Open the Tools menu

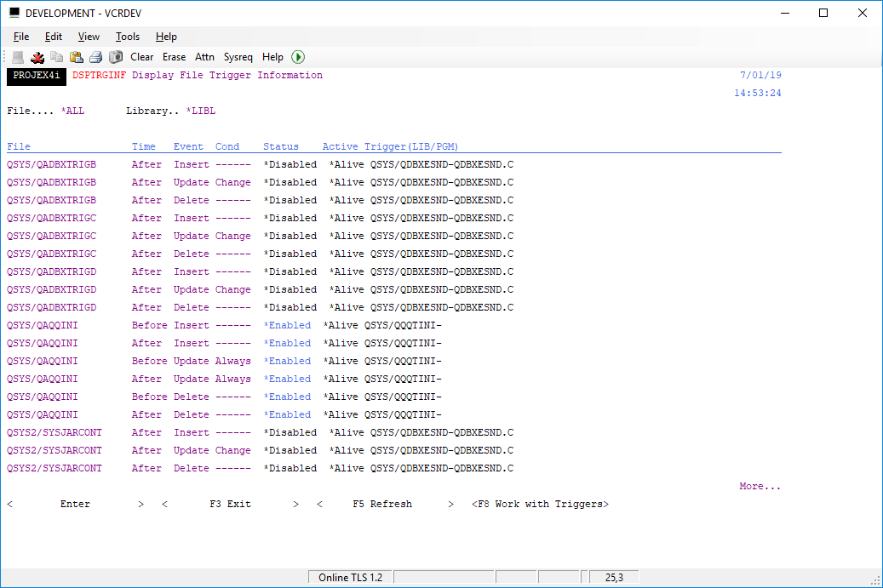[x=128, y=37]
